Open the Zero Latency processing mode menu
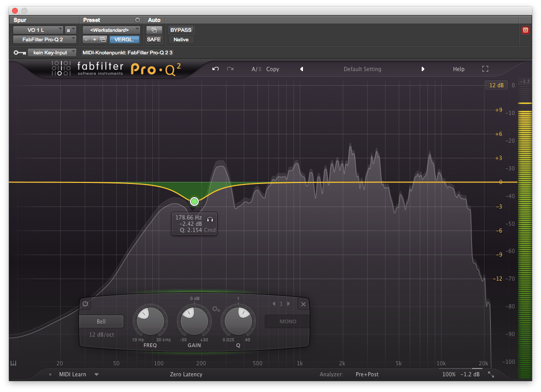 click(x=186, y=374)
